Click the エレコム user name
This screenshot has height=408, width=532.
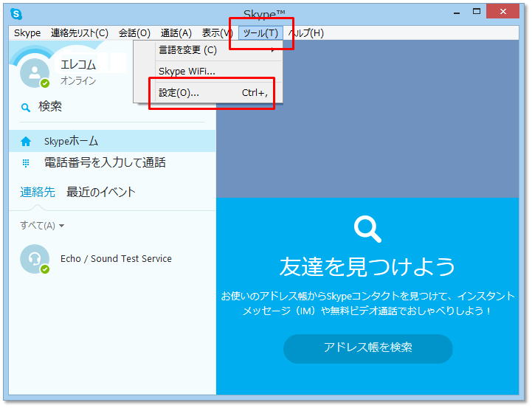coord(78,64)
